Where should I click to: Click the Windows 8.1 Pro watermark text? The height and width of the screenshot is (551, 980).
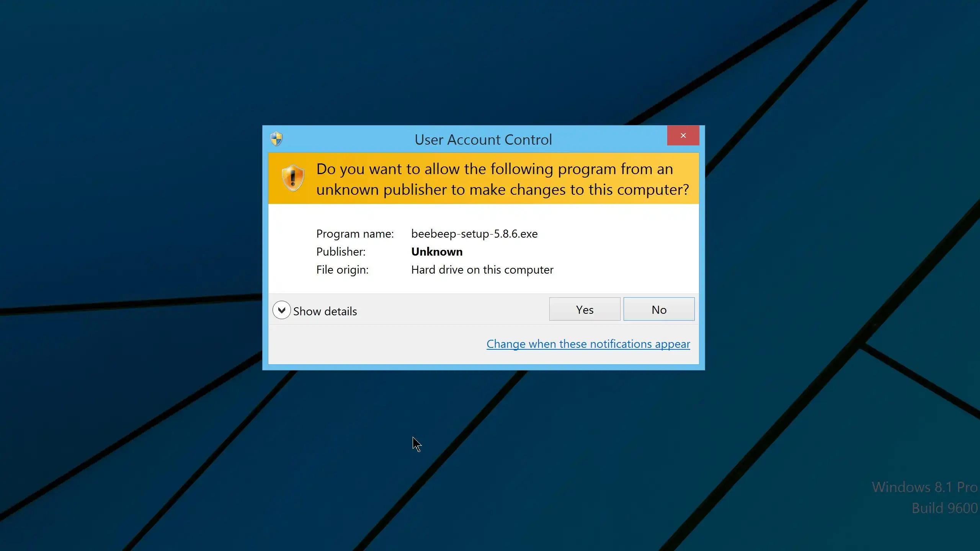pos(924,487)
